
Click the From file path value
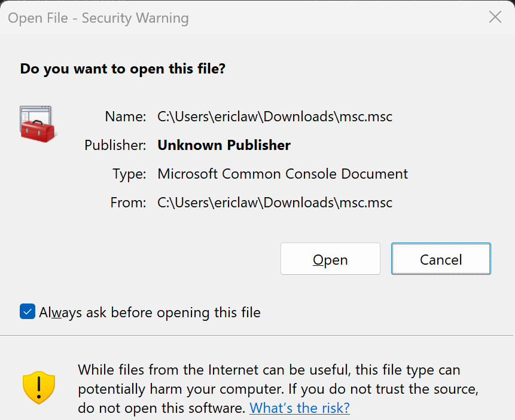(275, 203)
